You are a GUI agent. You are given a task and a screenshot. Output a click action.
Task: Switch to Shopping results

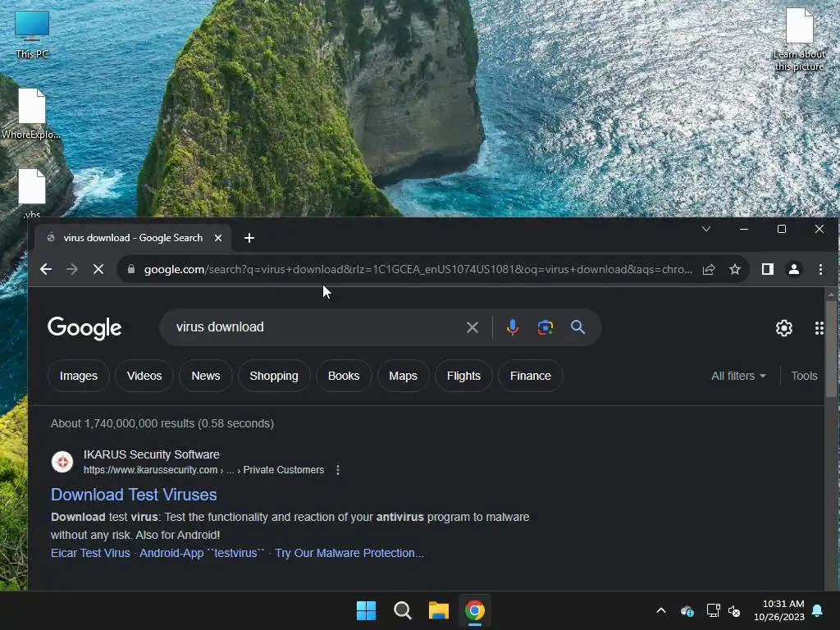[x=274, y=376]
